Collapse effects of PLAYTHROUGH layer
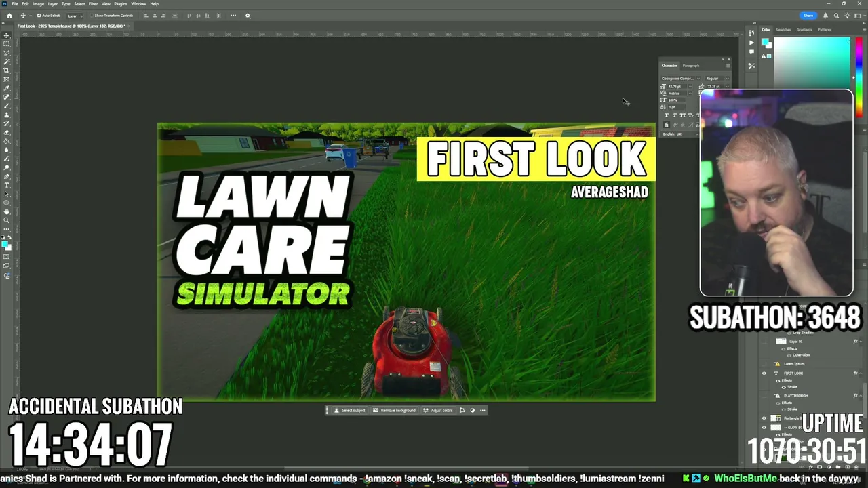Viewport: 868px width, 488px height. pos(861,395)
